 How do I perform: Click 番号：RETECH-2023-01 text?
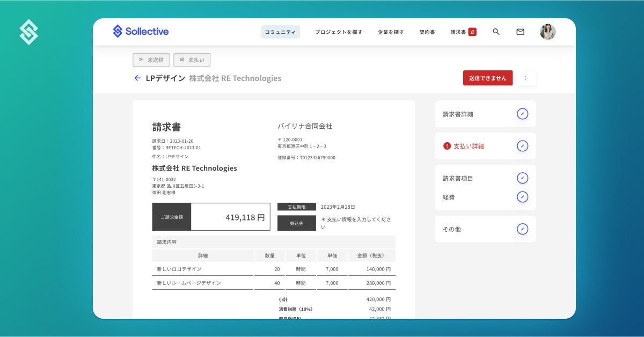[177, 148]
